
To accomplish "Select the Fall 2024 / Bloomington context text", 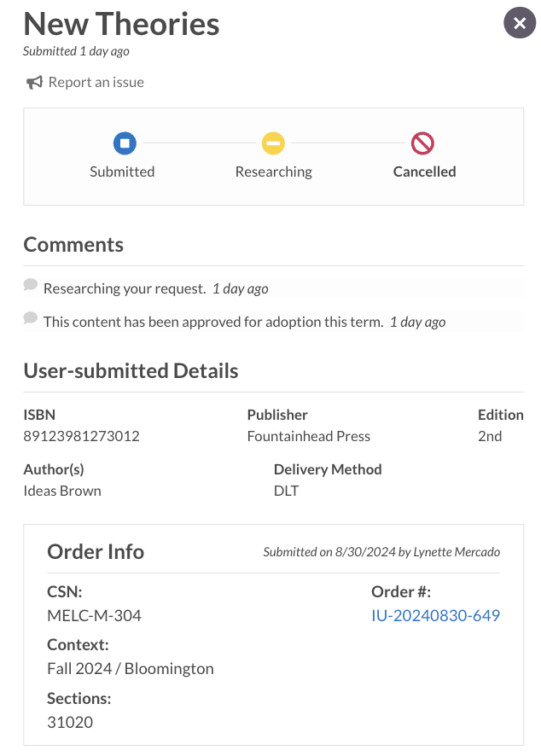I will click(x=131, y=668).
